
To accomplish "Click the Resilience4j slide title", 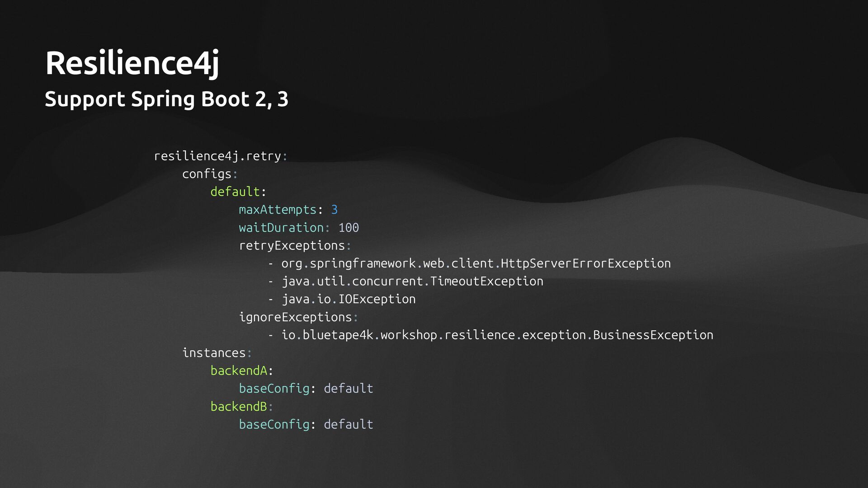I will tap(132, 63).
